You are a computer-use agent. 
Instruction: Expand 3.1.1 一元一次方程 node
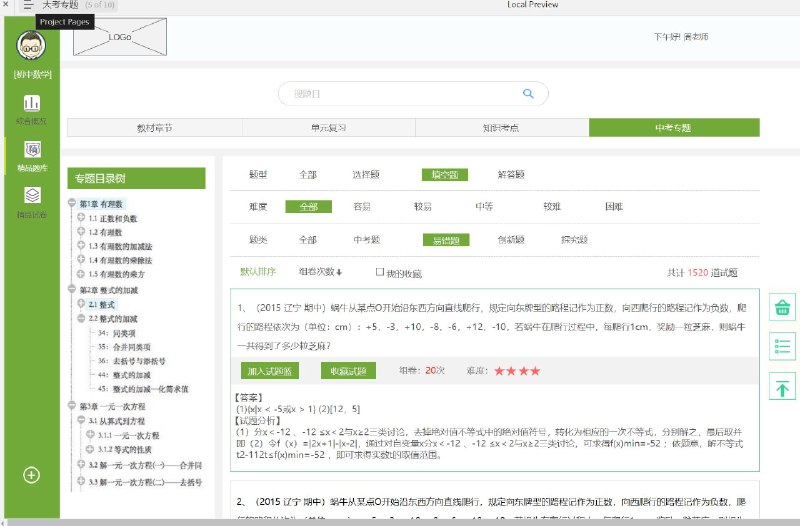90,434
